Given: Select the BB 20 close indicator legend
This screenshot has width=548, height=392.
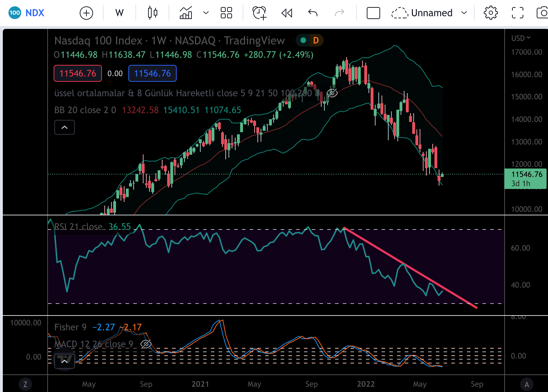Looking at the screenshot, I should (x=85, y=110).
